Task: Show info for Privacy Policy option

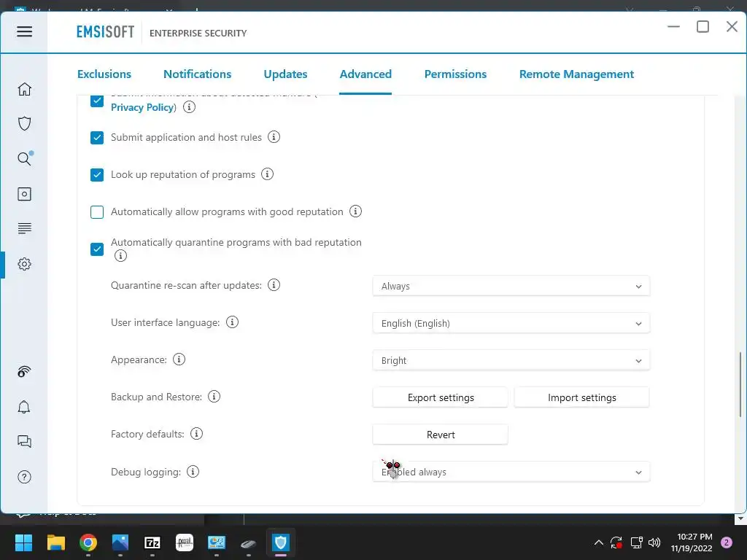Action: (189, 107)
